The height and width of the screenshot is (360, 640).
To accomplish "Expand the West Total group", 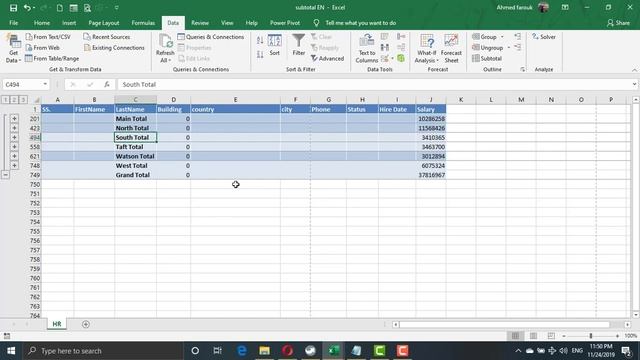I will pos(14,166).
